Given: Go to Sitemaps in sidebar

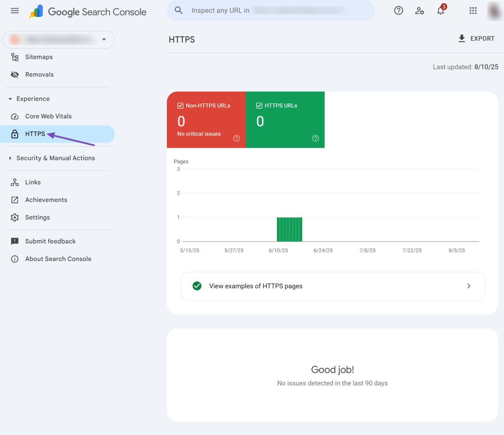Looking at the screenshot, I should 39,57.
